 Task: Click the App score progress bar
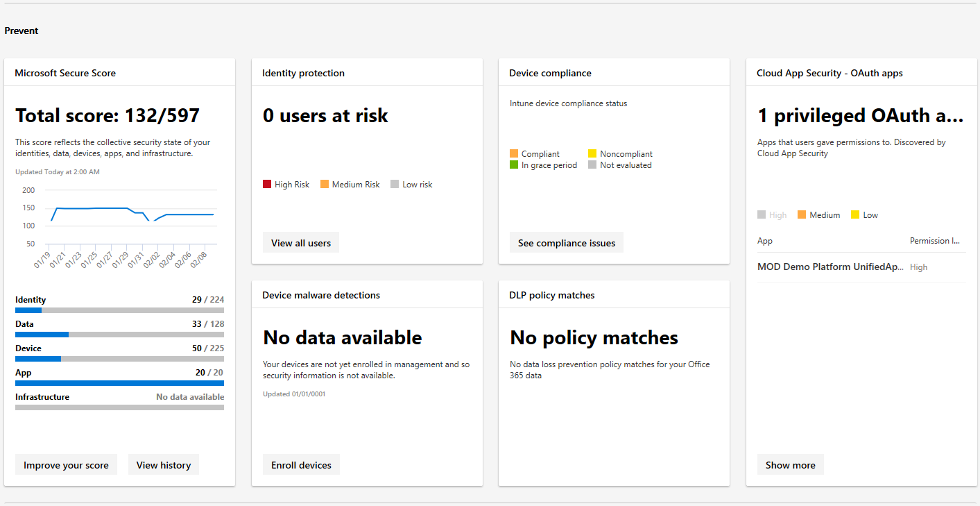(119, 383)
